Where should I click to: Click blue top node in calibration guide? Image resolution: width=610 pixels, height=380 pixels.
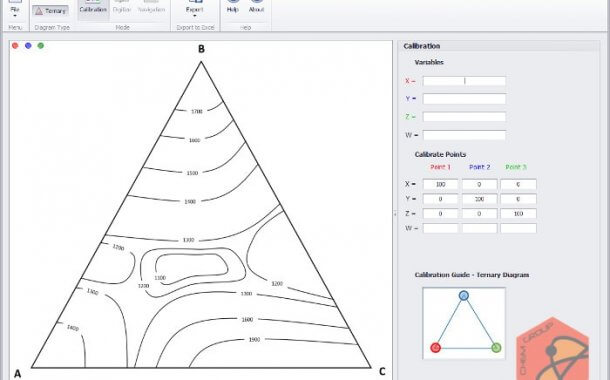pos(464,296)
